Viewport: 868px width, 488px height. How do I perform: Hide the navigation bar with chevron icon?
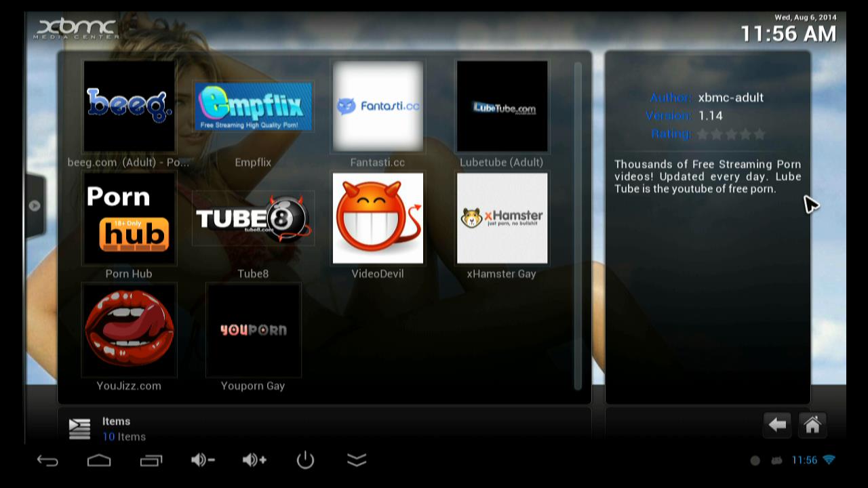[x=357, y=460]
